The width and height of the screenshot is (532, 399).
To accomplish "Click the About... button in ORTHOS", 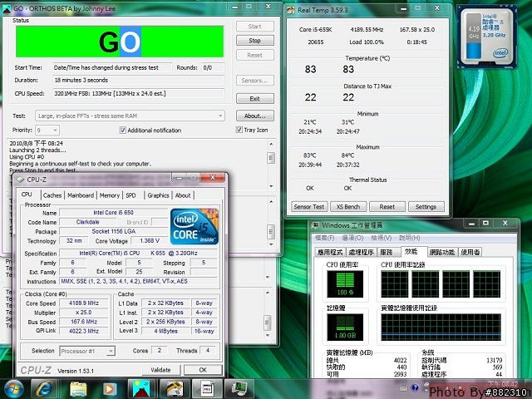I will [255, 116].
